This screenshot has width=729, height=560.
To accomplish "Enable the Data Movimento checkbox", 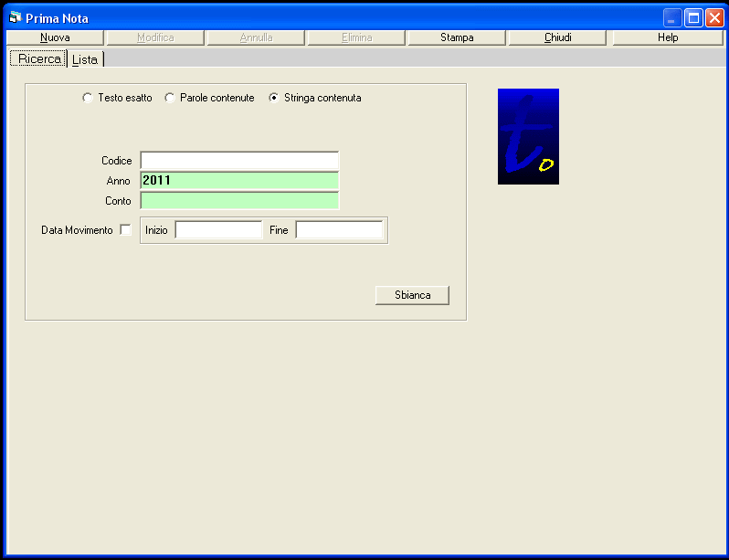I will click(x=125, y=230).
